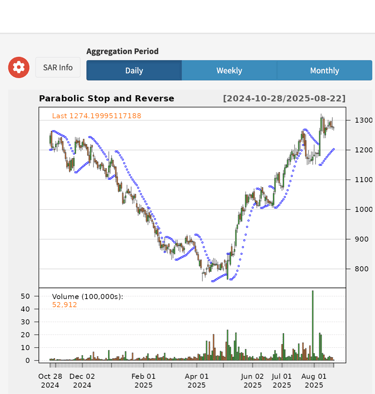Click the 1200 price axis label
Viewport: 375px width, 394px height.
coord(364,150)
